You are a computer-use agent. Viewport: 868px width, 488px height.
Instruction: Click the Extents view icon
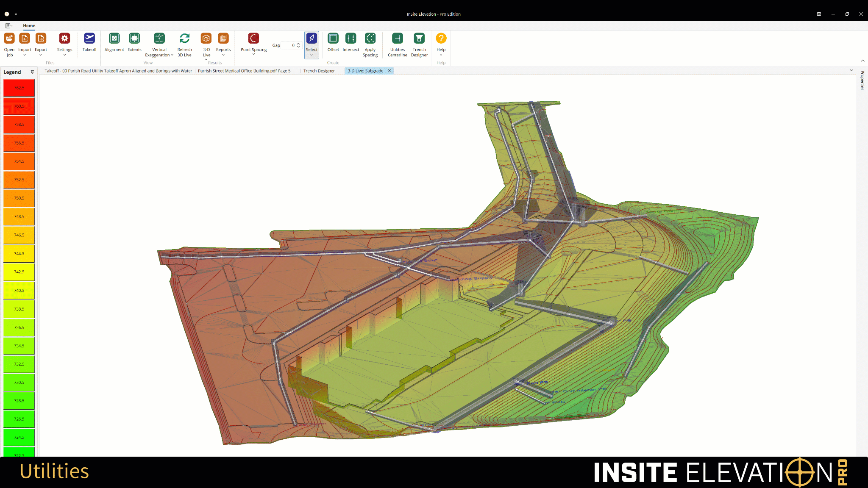[134, 39]
